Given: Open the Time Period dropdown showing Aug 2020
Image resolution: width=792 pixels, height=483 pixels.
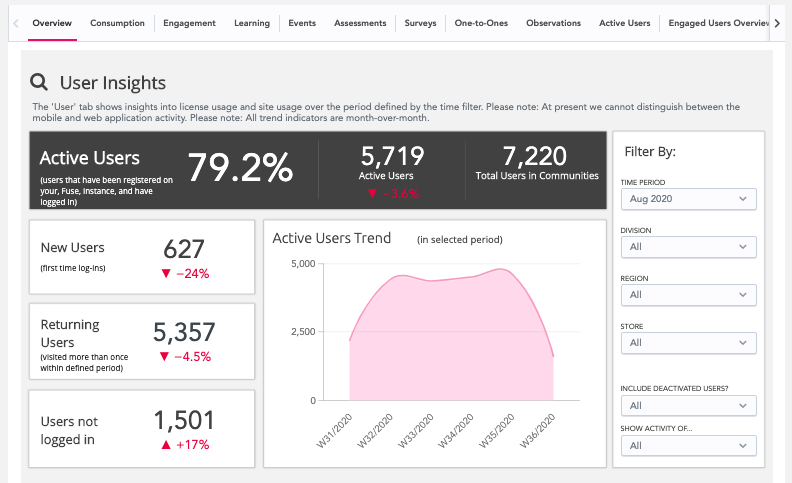Looking at the screenshot, I should click(x=688, y=199).
